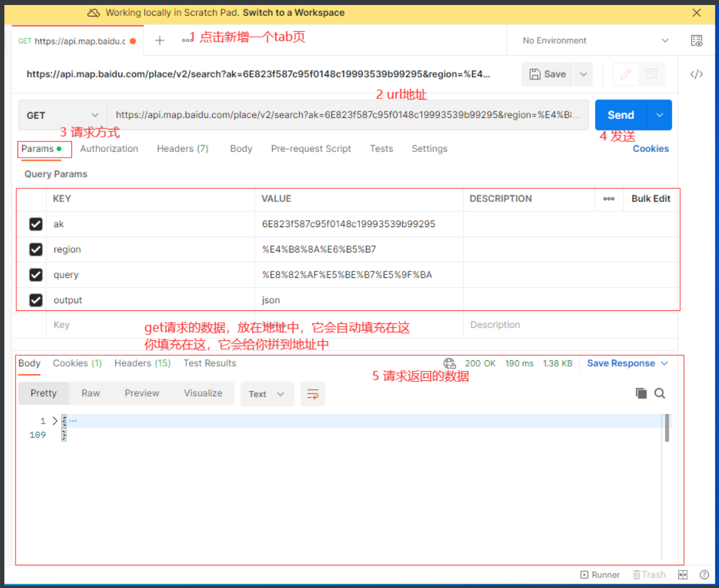Toggle two-pane layout icon in status bar

pos(683,575)
